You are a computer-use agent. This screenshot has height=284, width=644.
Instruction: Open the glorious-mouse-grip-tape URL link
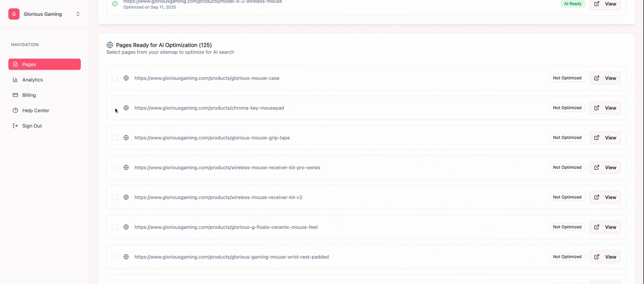click(212, 137)
